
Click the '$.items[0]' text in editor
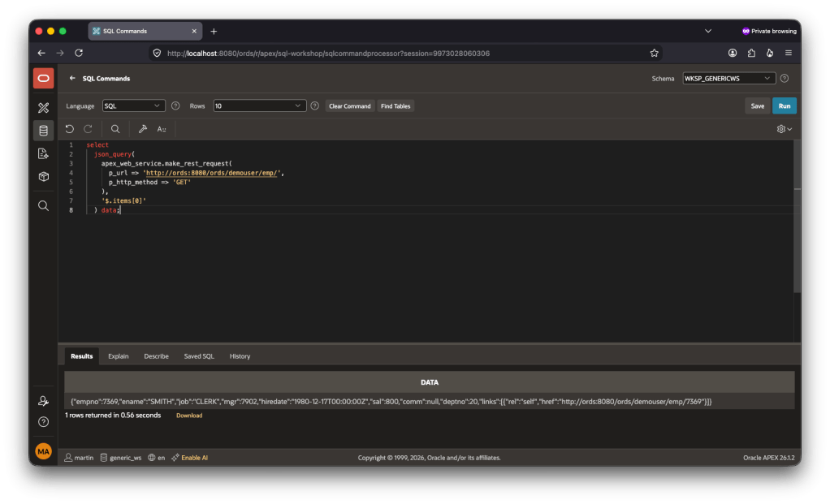[124, 200]
